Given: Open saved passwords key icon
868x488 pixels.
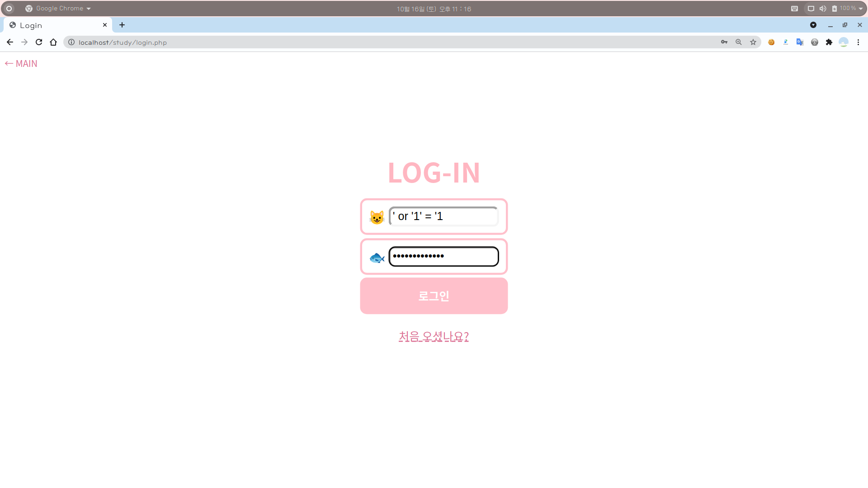Looking at the screenshot, I should [x=724, y=42].
